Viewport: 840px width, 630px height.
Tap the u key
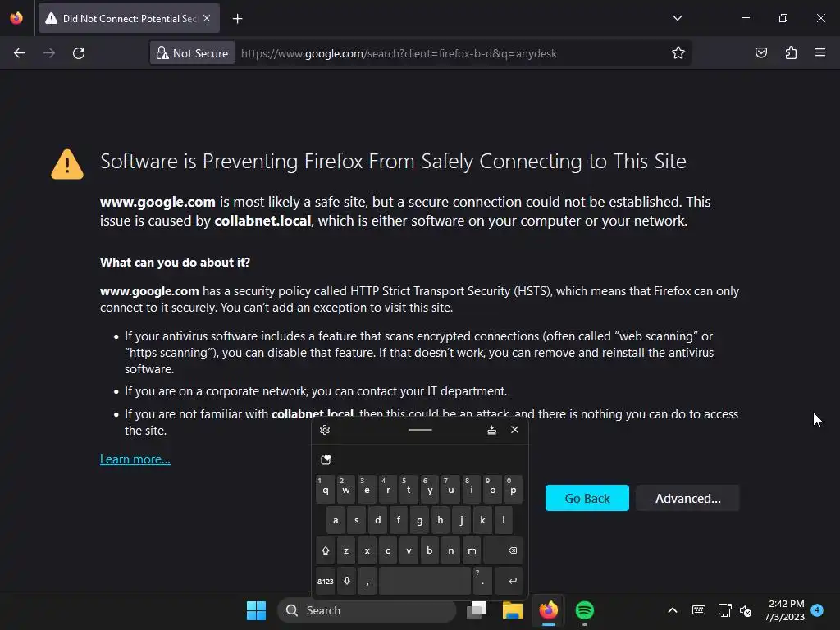tap(450, 489)
